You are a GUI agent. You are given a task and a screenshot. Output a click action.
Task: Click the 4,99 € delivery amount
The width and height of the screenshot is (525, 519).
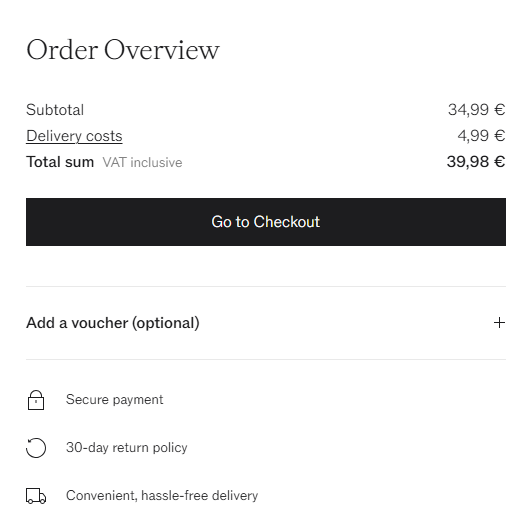coord(481,136)
